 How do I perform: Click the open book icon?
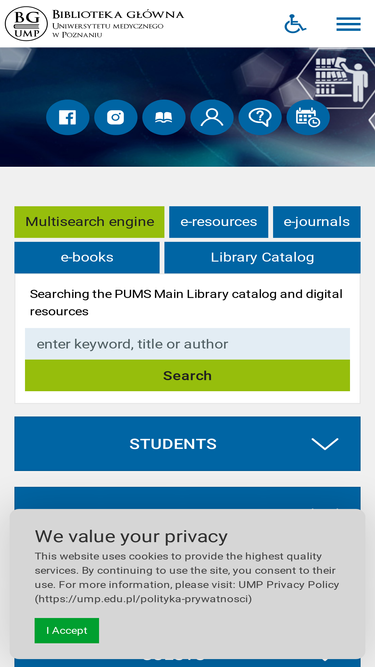[164, 117]
